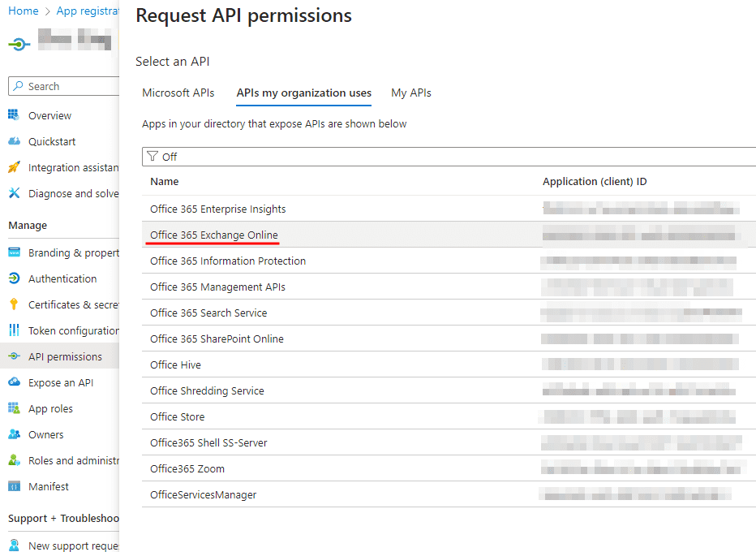The width and height of the screenshot is (756, 552).
Task: Click the Branding & properties icon
Action: tap(14, 252)
